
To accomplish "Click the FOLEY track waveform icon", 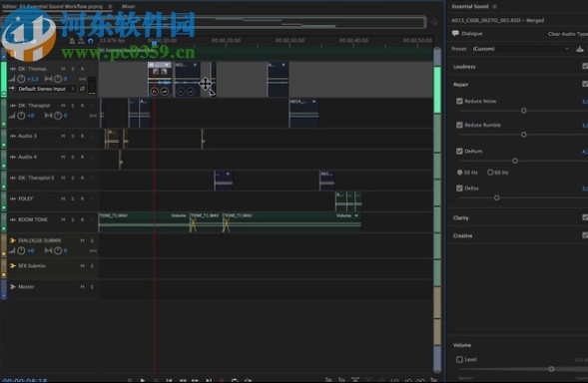I will [13, 198].
